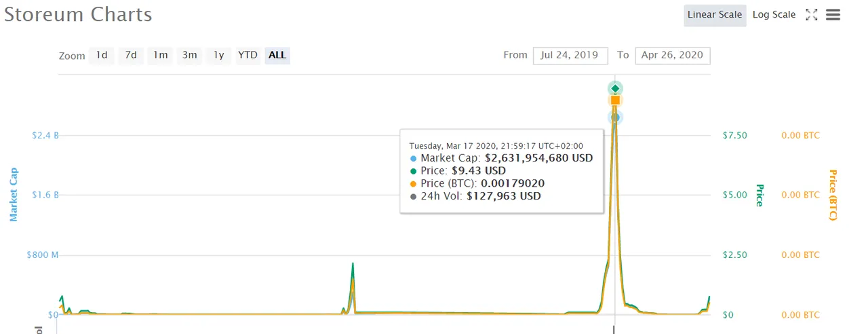Click the green Price axis title
Image resolution: width=868 pixels, height=334 pixels.
click(759, 195)
